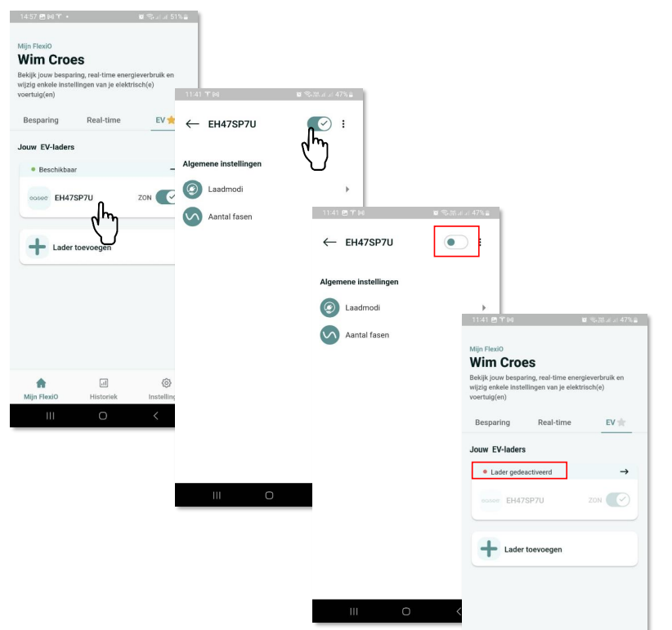Open arrow next to Lader gedeactiveerd

624,471
